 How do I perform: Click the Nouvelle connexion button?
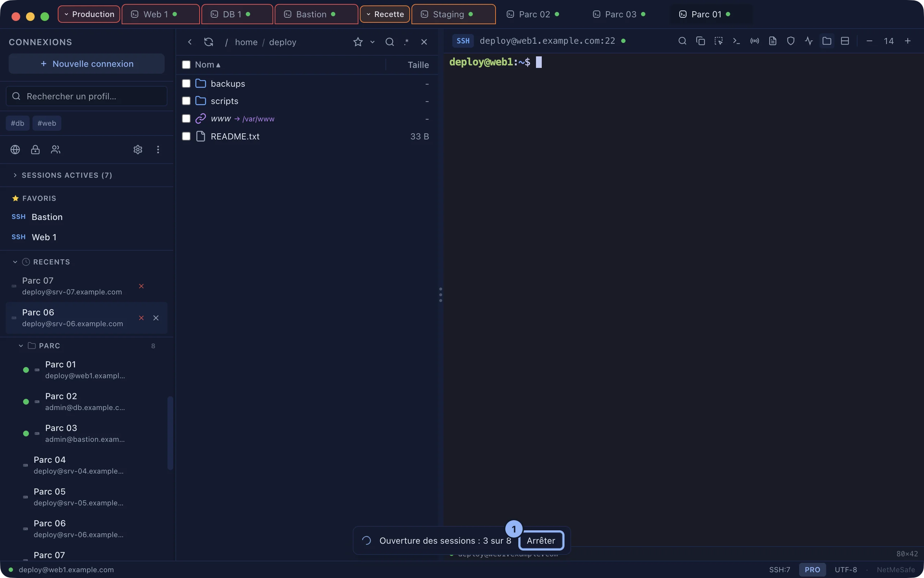(87, 64)
